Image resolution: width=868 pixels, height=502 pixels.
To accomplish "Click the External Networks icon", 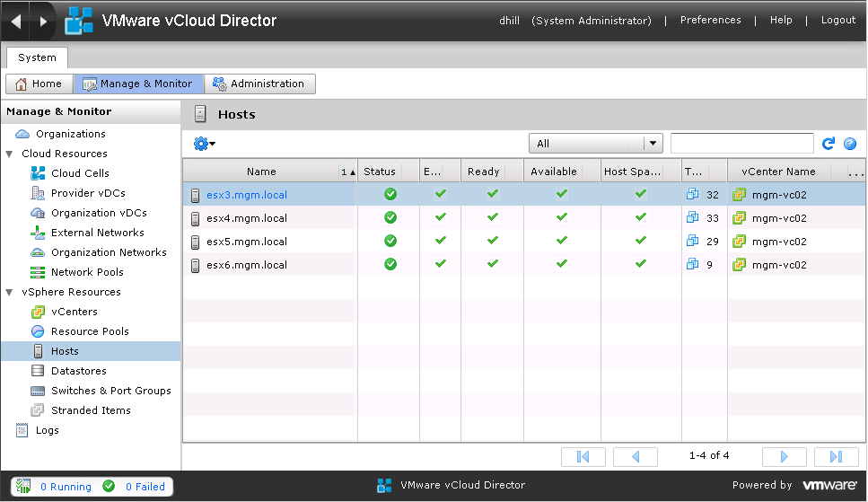I will (38, 233).
